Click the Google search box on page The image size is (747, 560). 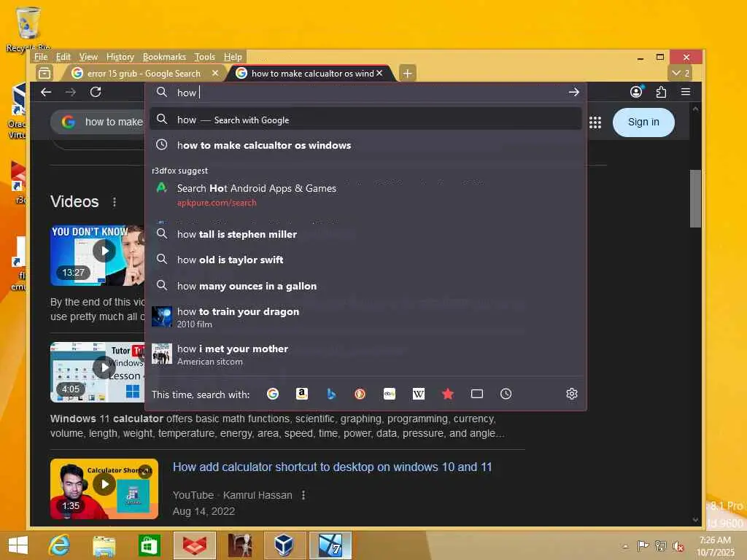(x=98, y=122)
